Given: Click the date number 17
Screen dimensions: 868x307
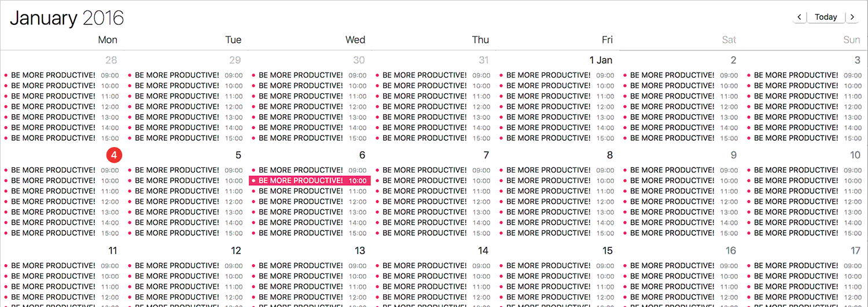Looking at the screenshot, I should pos(855,251).
